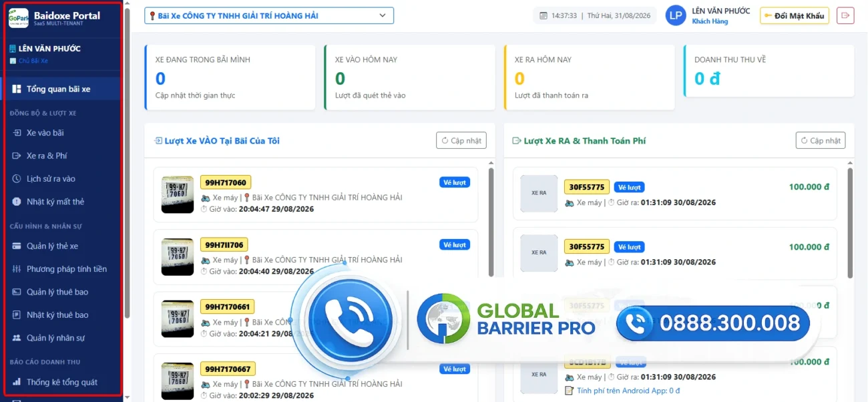Open plate photo thumbnail for 99H7170661
This screenshot has height=402, width=868.
pyautogui.click(x=178, y=319)
